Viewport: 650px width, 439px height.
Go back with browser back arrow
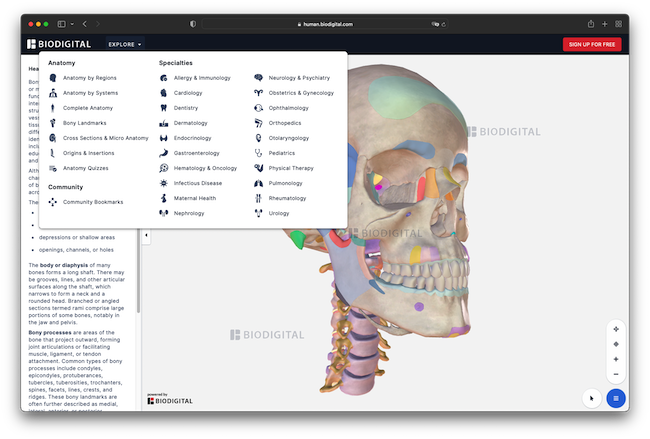pyautogui.click(x=85, y=24)
